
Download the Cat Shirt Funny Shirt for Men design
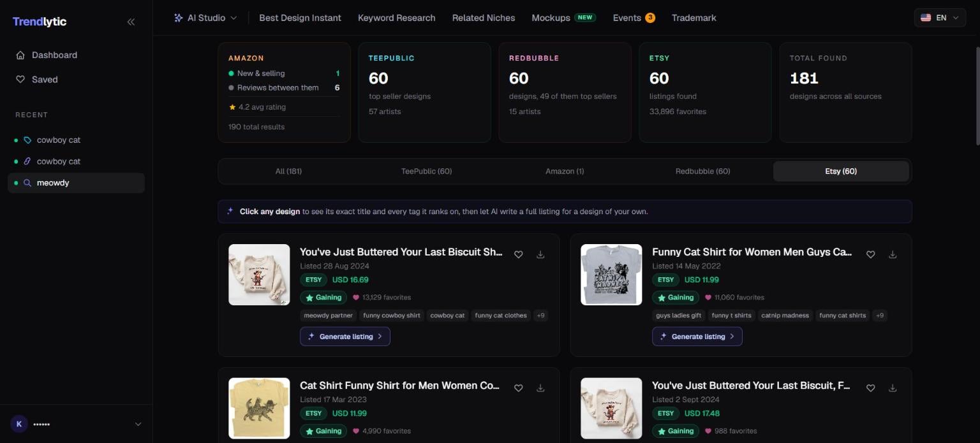coord(540,388)
